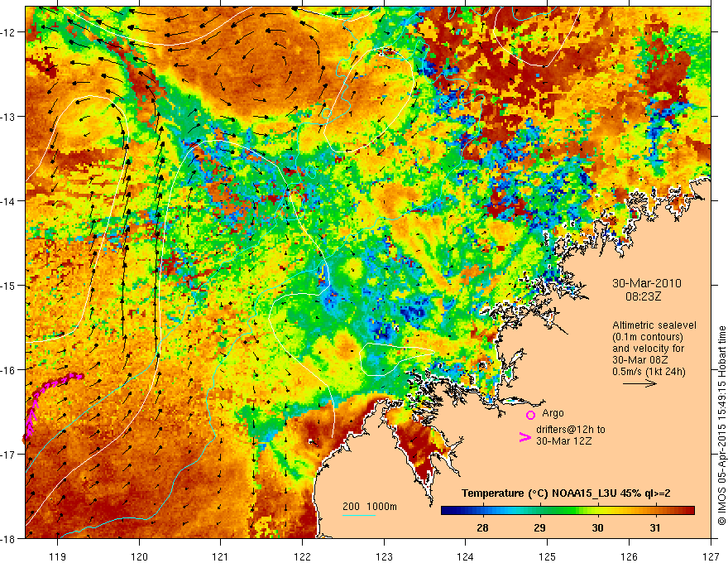Viewport: 728px width, 563px height.
Task: Click the Temperature NOAA15_L3U title
Action: (x=566, y=493)
